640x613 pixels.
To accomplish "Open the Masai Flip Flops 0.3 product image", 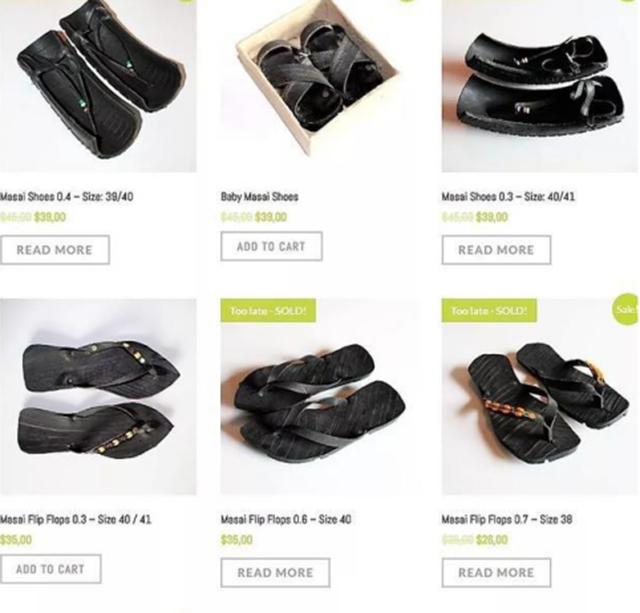I will click(98, 397).
